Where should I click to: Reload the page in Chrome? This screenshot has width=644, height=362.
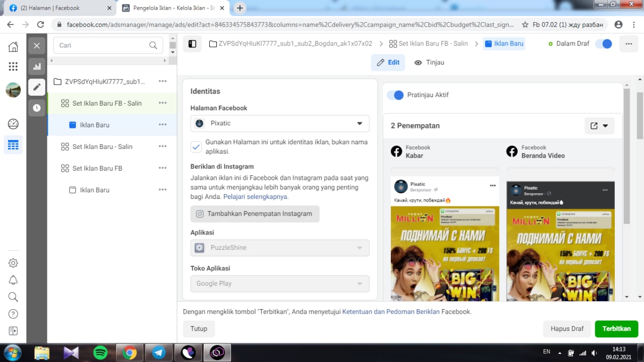coord(41,24)
